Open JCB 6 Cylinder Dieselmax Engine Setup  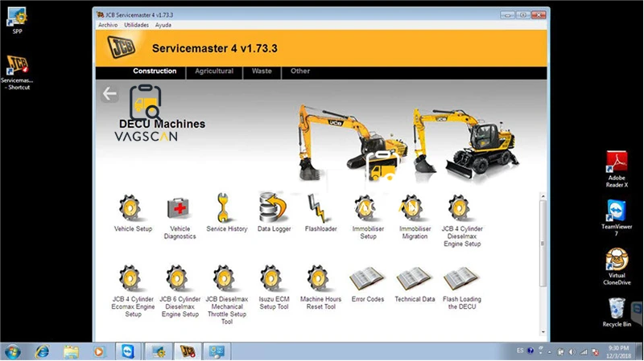click(x=180, y=291)
